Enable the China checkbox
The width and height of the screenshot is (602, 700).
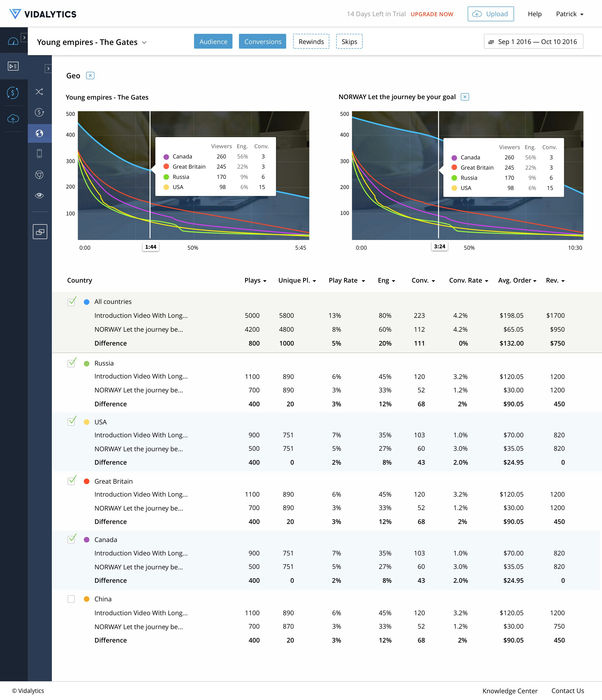coord(71,599)
